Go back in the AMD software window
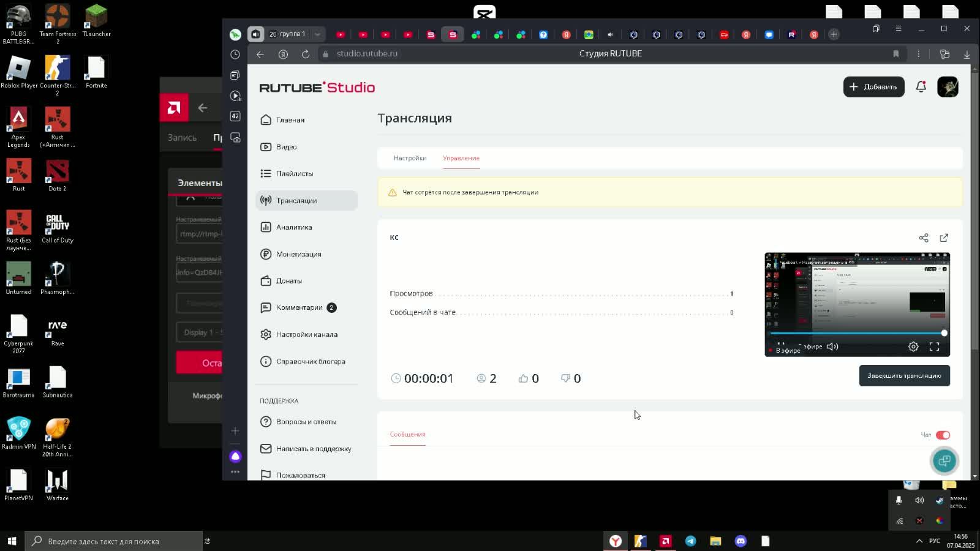 (x=203, y=108)
